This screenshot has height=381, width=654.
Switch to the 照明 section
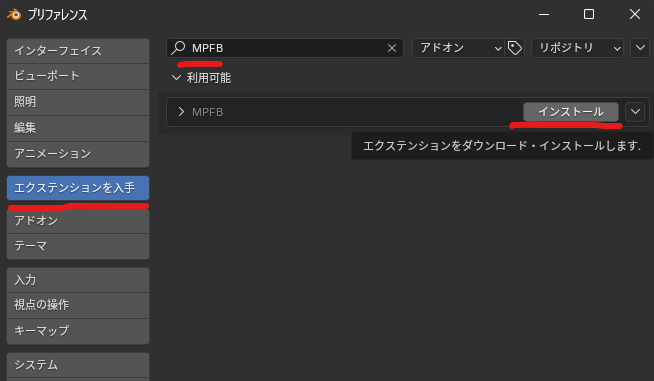(x=78, y=102)
